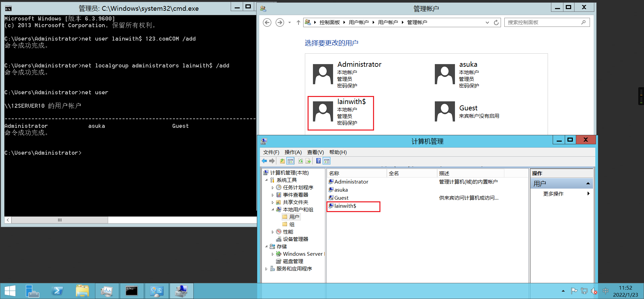The height and width of the screenshot is (299, 644).
Task: Click 控制面板 breadcrumb in address bar
Action: click(x=329, y=22)
